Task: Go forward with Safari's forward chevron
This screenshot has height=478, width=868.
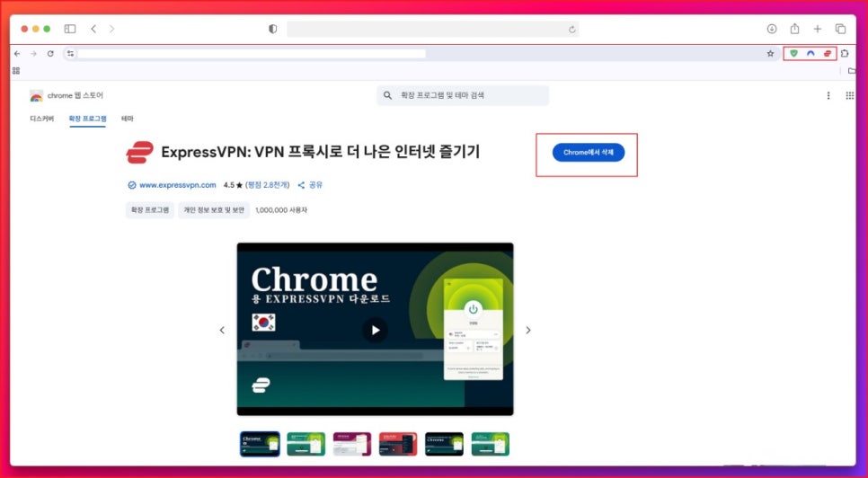Action: pos(111,29)
